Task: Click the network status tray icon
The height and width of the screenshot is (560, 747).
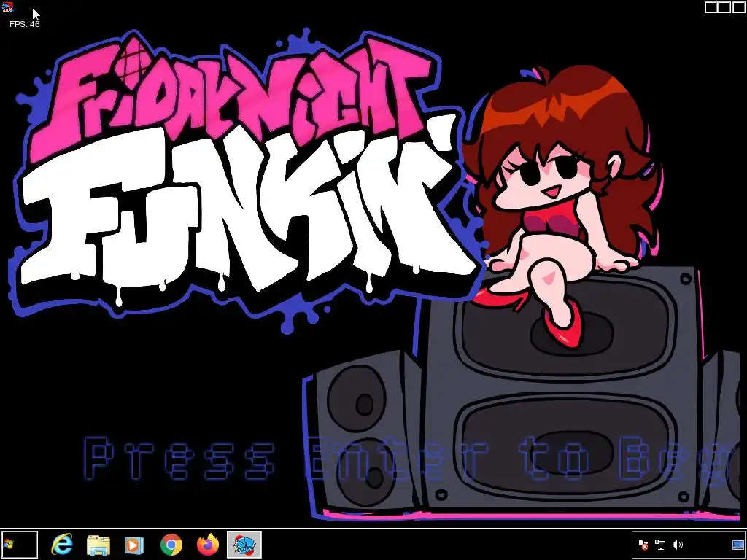Action: pos(659,545)
